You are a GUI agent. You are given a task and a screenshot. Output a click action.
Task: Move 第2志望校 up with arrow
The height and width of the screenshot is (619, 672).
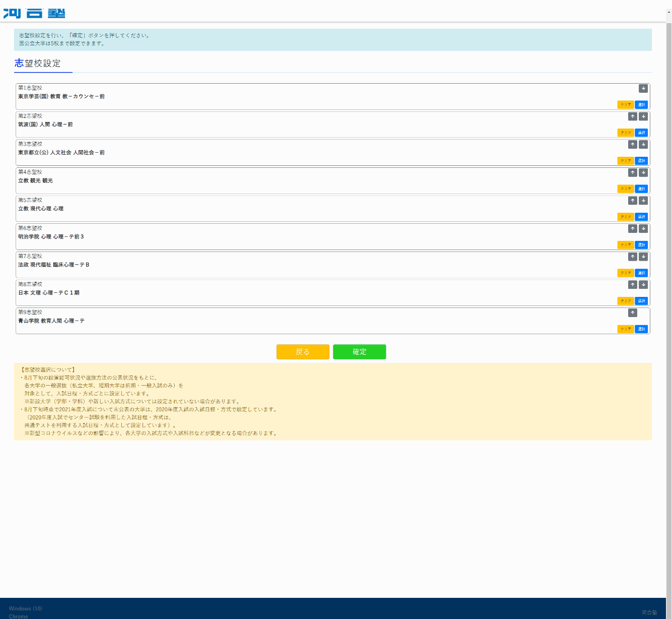pyautogui.click(x=633, y=116)
